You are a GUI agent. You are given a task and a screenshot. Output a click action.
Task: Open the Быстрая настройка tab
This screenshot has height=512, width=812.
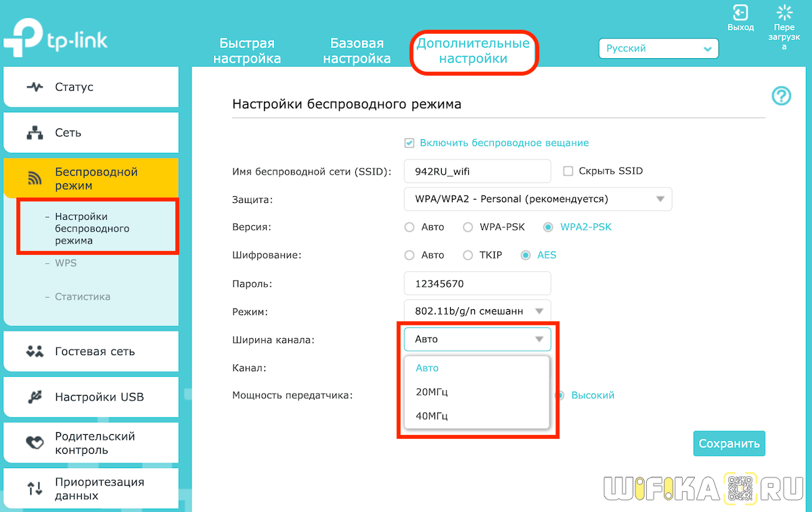tap(247, 51)
